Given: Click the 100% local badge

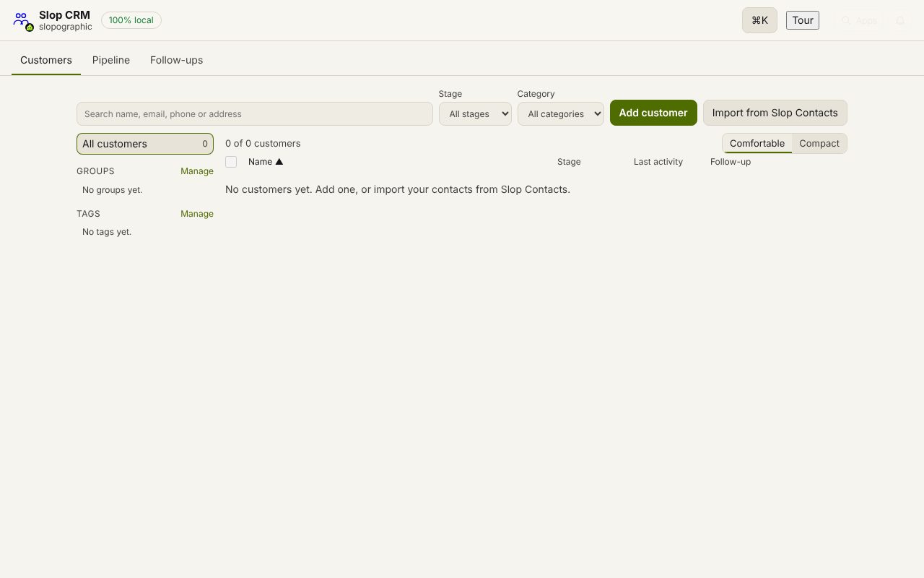Looking at the screenshot, I should [131, 20].
